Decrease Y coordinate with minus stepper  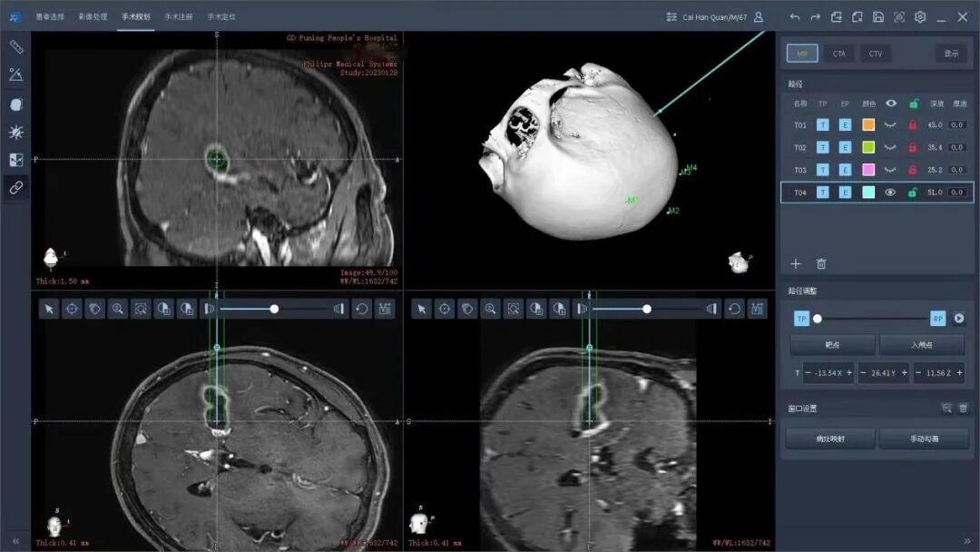click(863, 373)
